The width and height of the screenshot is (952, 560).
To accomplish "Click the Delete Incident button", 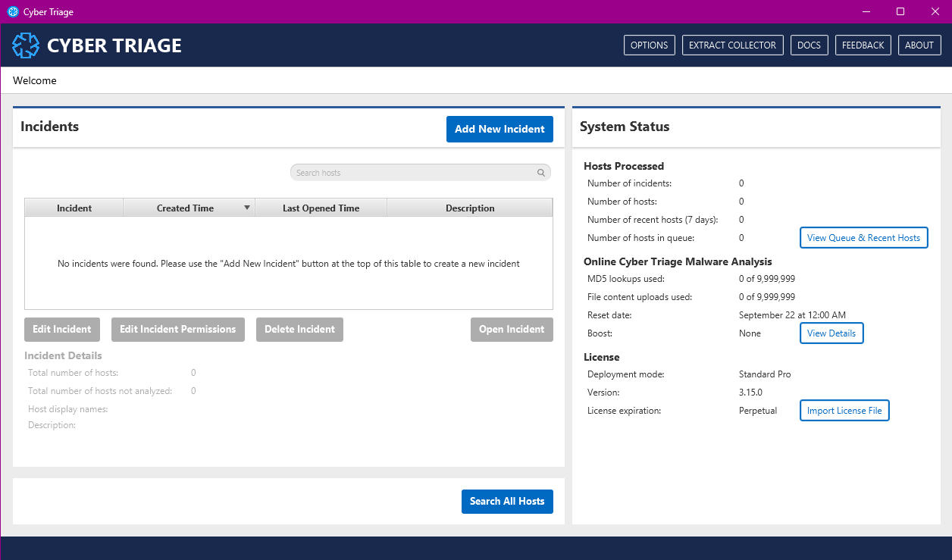I will click(x=299, y=330).
